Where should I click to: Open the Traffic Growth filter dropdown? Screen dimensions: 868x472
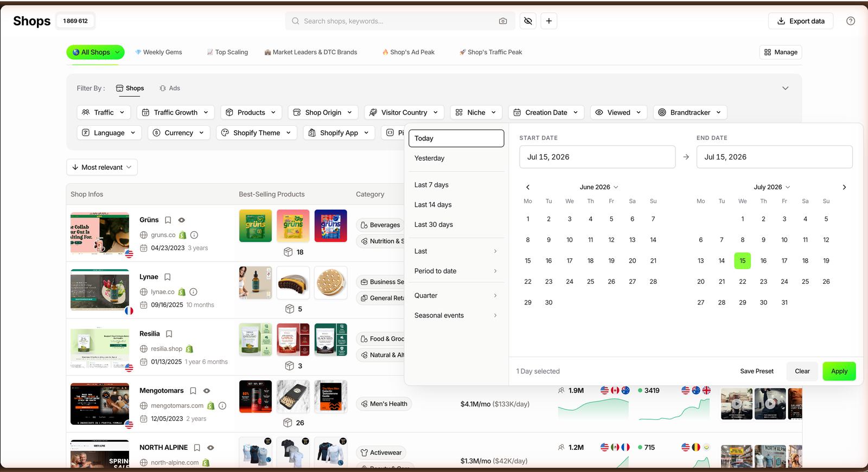coord(175,112)
